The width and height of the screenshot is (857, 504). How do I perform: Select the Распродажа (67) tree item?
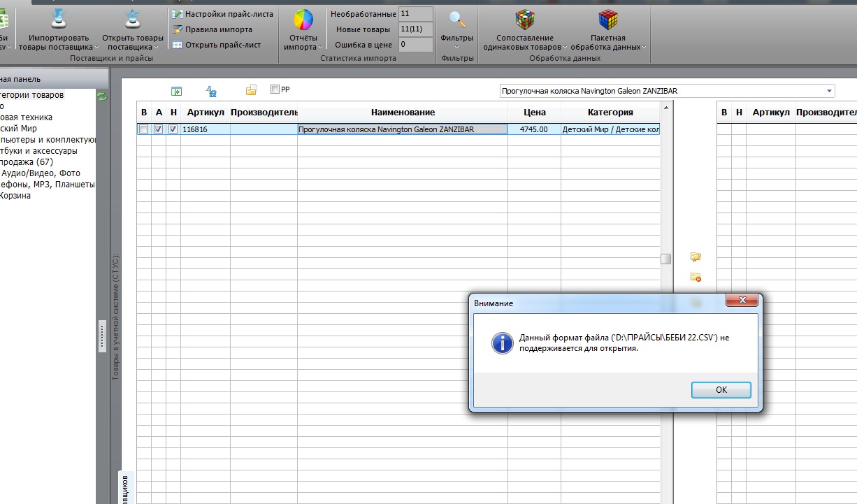27,162
